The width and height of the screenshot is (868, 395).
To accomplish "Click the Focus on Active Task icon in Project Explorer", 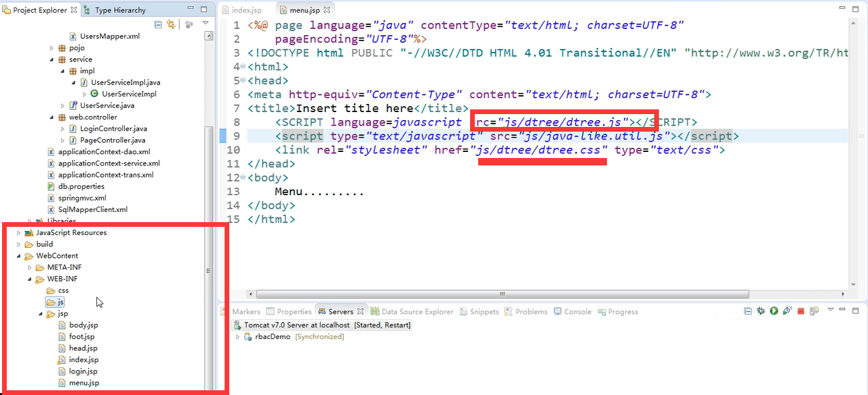I will [x=189, y=24].
